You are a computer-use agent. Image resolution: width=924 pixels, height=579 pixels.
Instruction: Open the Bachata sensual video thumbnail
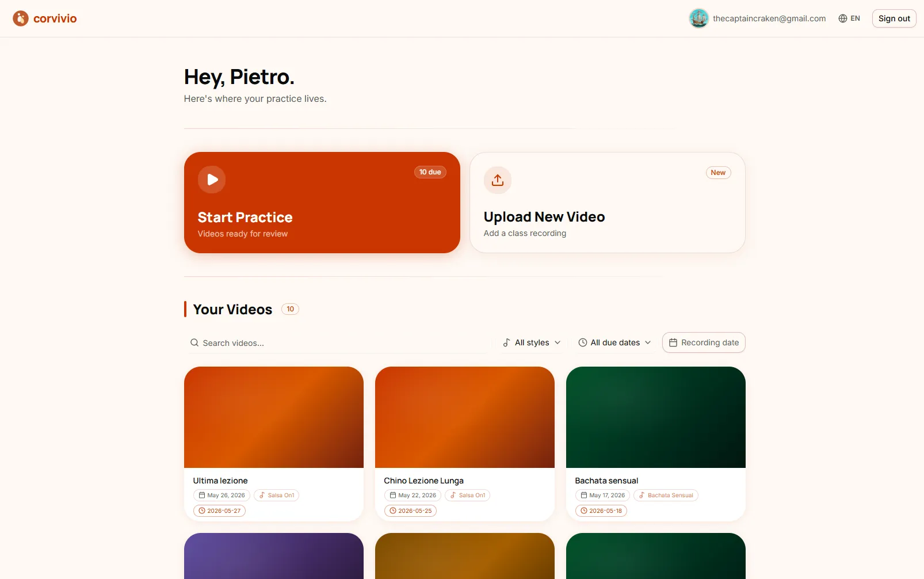[x=656, y=417]
